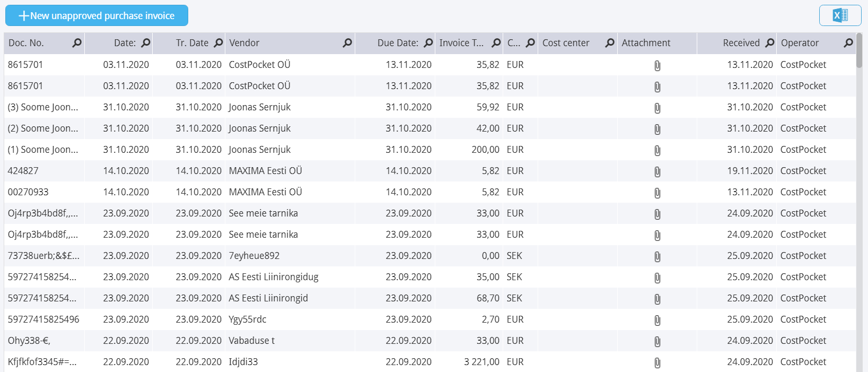Click document Kfjfkfof3345#=...

pyautogui.click(x=42, y=362)
